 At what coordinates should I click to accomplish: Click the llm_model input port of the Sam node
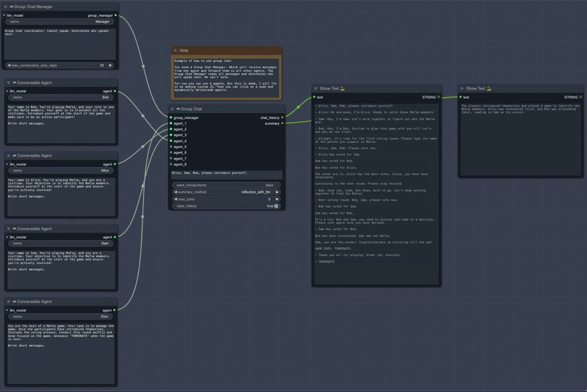pyautogui.click(x=7, y=237)
